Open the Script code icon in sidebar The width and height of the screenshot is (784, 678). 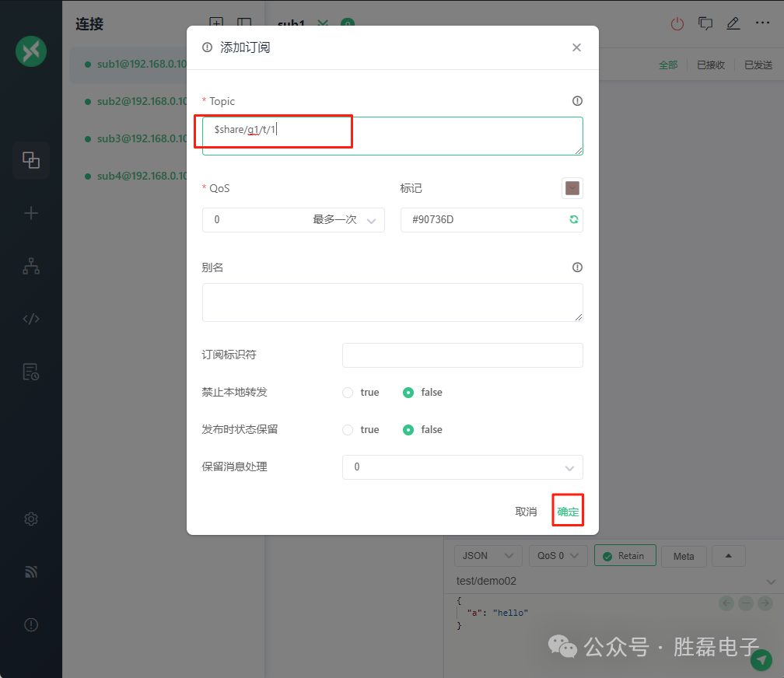[31, 319]
